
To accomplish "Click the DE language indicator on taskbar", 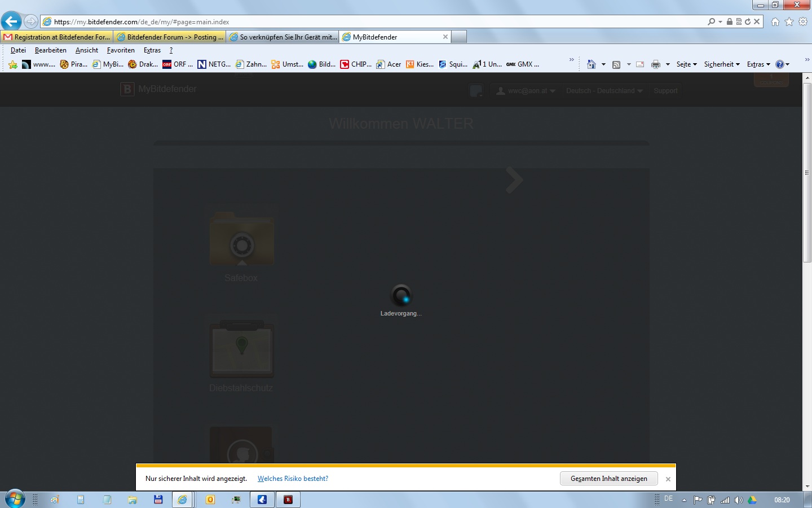I will [669, 499].
